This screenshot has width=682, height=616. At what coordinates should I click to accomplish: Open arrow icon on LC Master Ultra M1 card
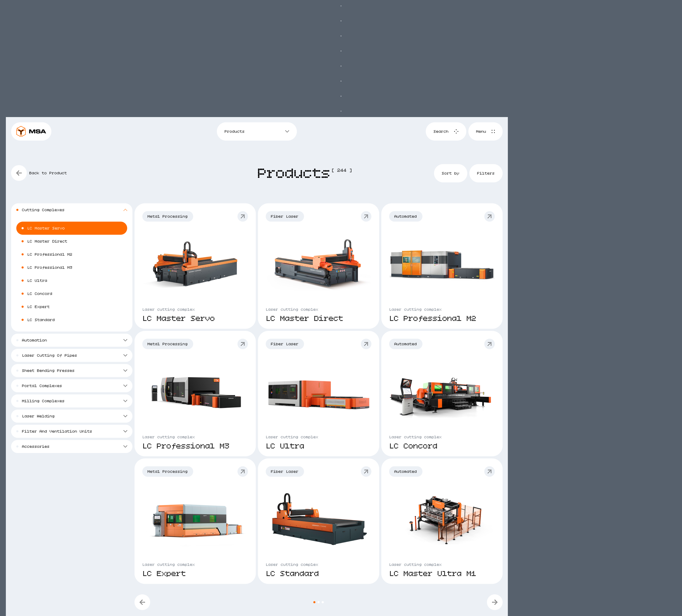pyautogui.click(x=489, y=471)
